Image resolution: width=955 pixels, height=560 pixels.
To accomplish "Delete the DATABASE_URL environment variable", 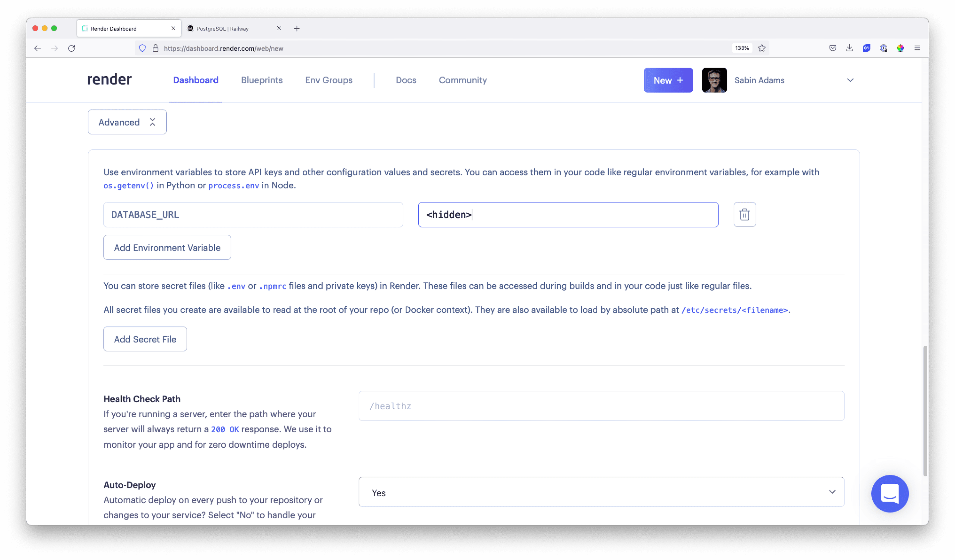I will pyautogui.click(x=744, y=215).
